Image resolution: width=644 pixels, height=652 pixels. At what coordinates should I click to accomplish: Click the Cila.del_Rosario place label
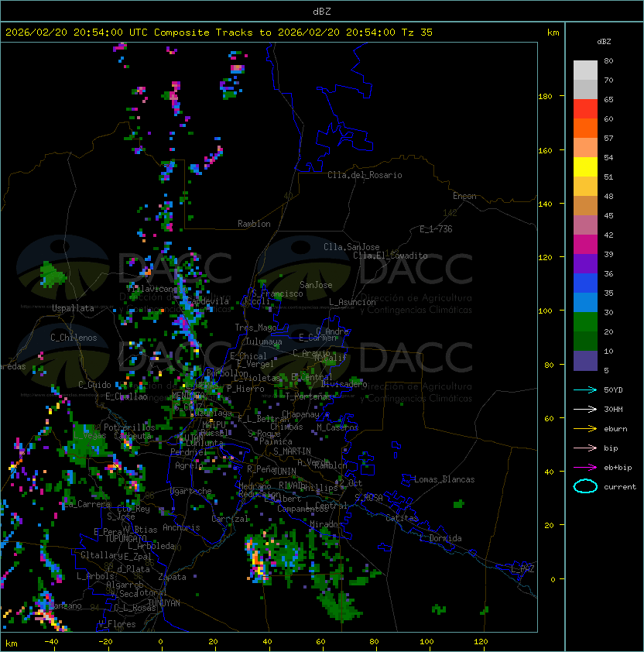pyautogui.click(x=365, y=175)
